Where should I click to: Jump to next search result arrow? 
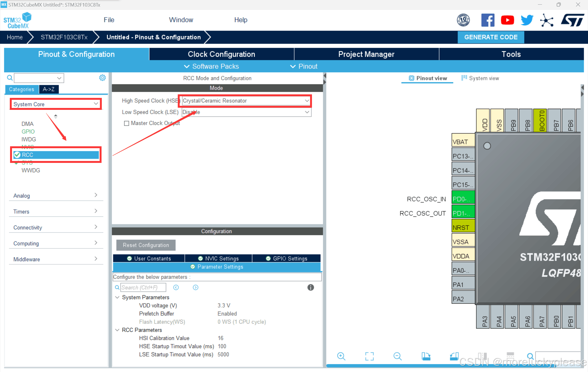pyautogui.click(x=195, y=287)
